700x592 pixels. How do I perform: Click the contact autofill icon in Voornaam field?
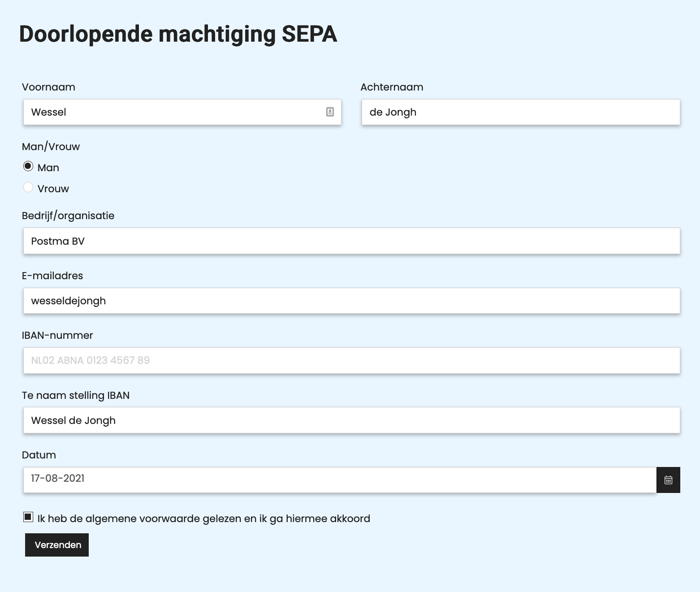pyautogui.click(x=330, y=112)
